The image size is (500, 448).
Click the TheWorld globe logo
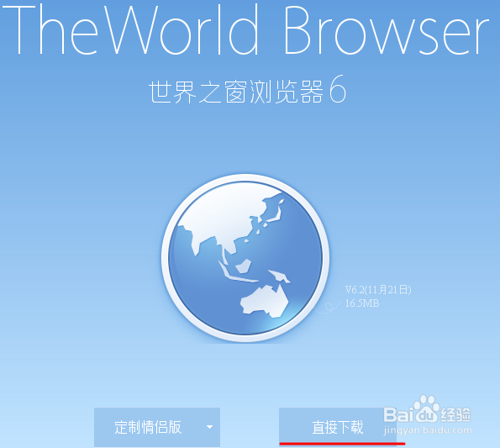(245, 258)
